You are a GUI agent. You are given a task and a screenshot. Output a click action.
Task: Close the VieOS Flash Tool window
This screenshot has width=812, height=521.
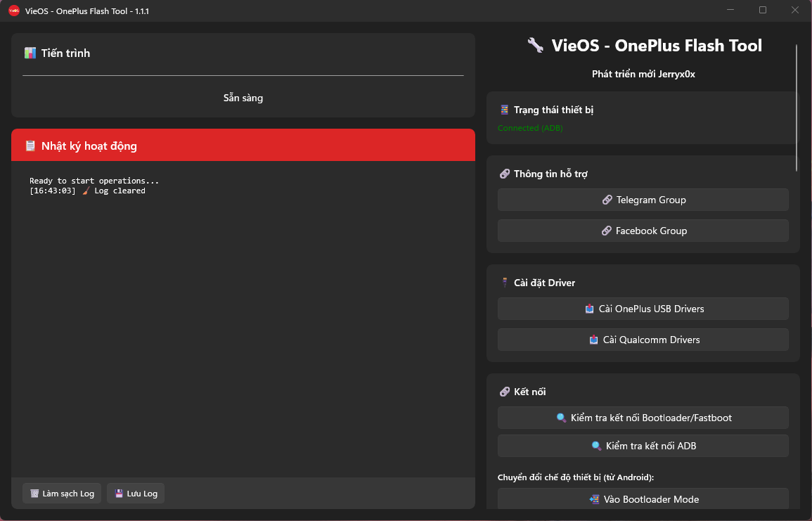[x=795, y=10]
